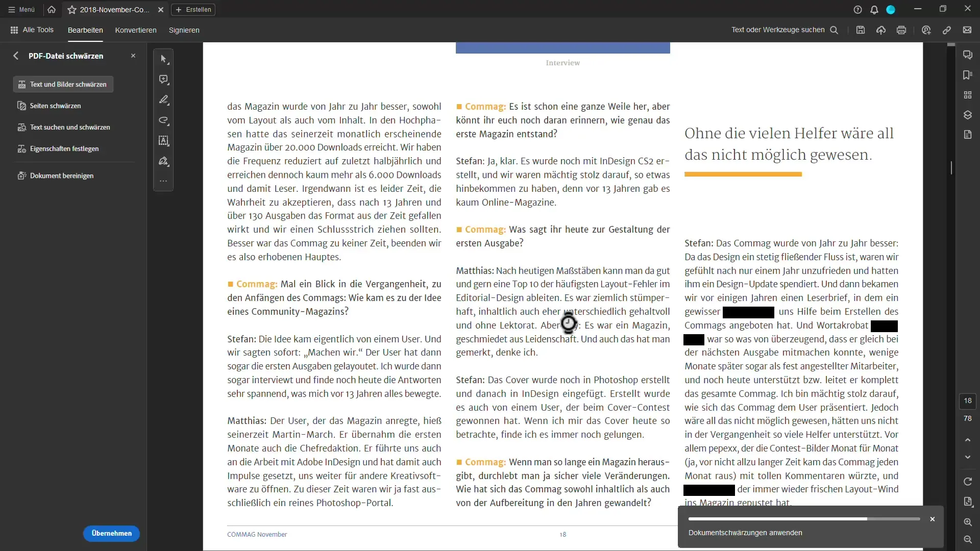Expand more tools ellipsis in quick toolbar
This screenshot has width=980, height=551.
[x=163, y=181]
